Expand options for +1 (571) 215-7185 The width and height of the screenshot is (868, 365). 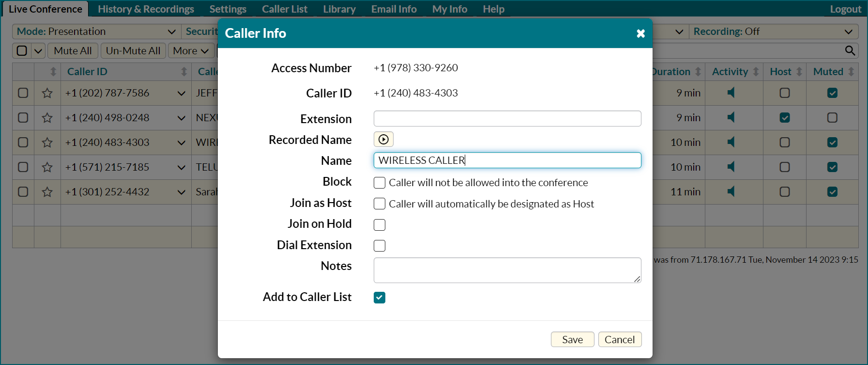click(182, 167)
